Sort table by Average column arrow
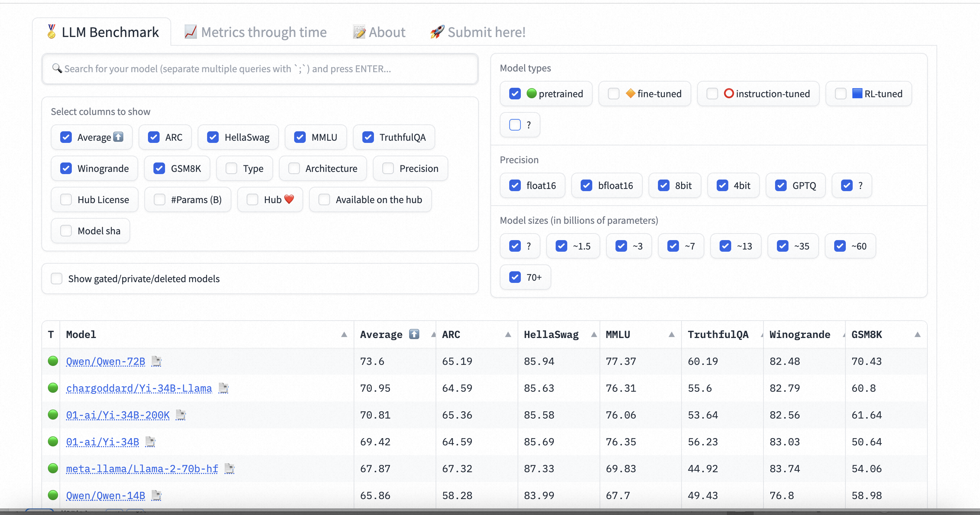980x515 pixels. [x=433, y=335]
